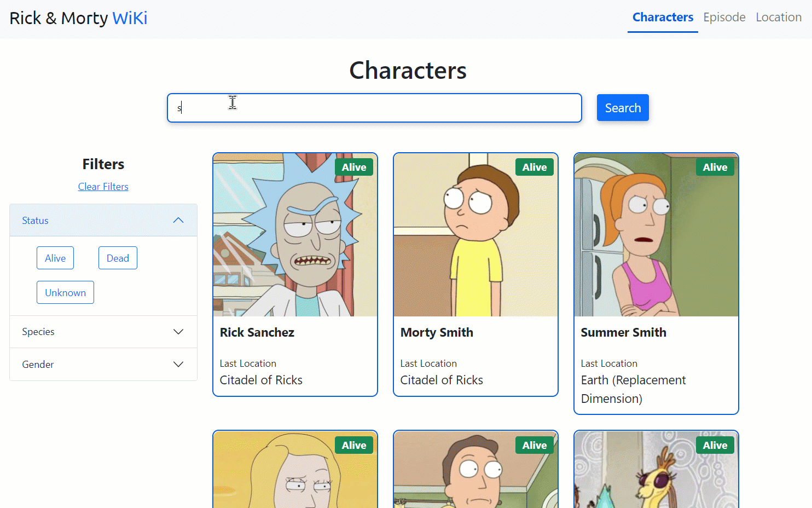Click Citadel of Ricks under Rick Sanchez
Screen dimensions: 812x508
[x=261, y=380]
